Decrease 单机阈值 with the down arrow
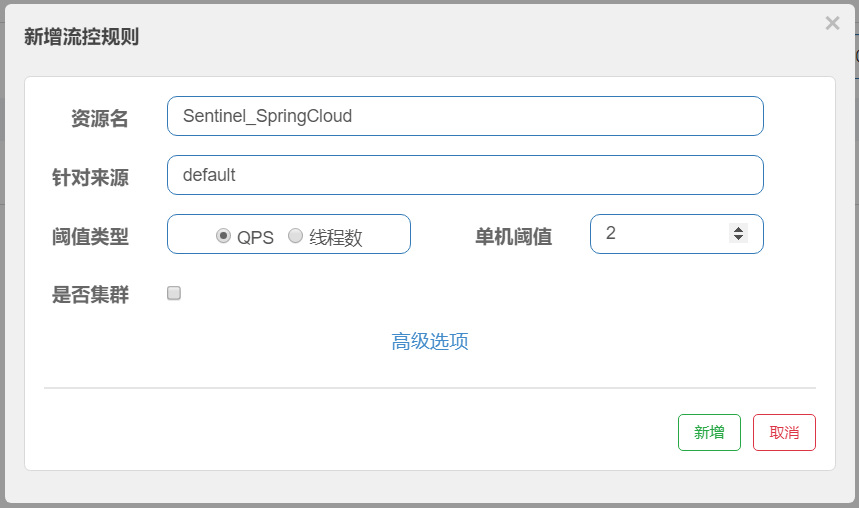Viewport: 859px width, 508px height. click(x=738, y=237)
